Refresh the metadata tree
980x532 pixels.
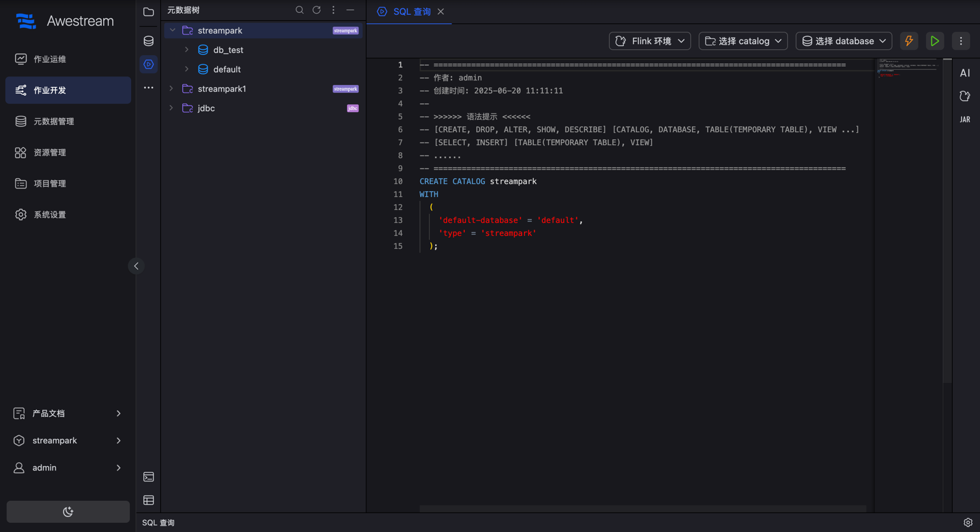pyautogui.click(x=317, y=10)
